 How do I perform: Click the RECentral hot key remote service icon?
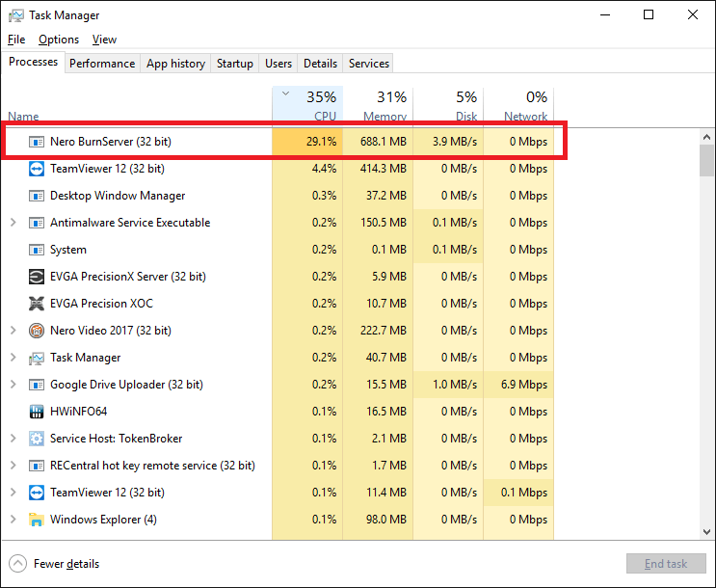(x=37, y=466)
